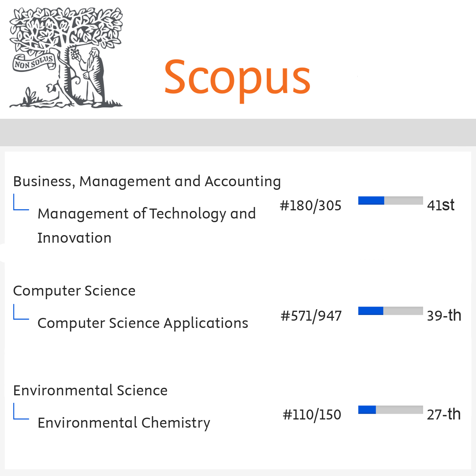The width and height of the screenshot is (476, 476).
Task: Click the #180/305 rank value
Action: [x=311, y=206]
